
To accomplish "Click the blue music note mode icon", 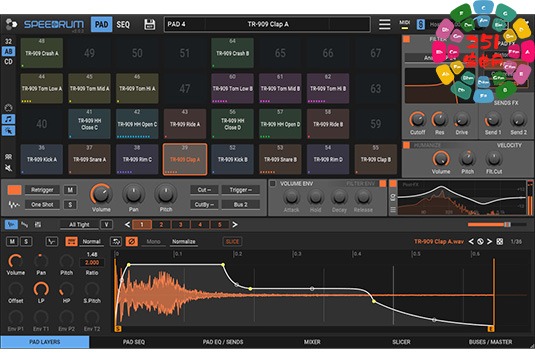I will click(x=9, y=119).
